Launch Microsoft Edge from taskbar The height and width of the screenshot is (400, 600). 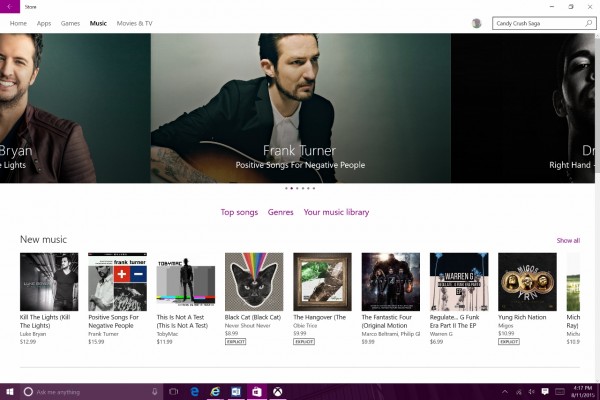point(195,392)
